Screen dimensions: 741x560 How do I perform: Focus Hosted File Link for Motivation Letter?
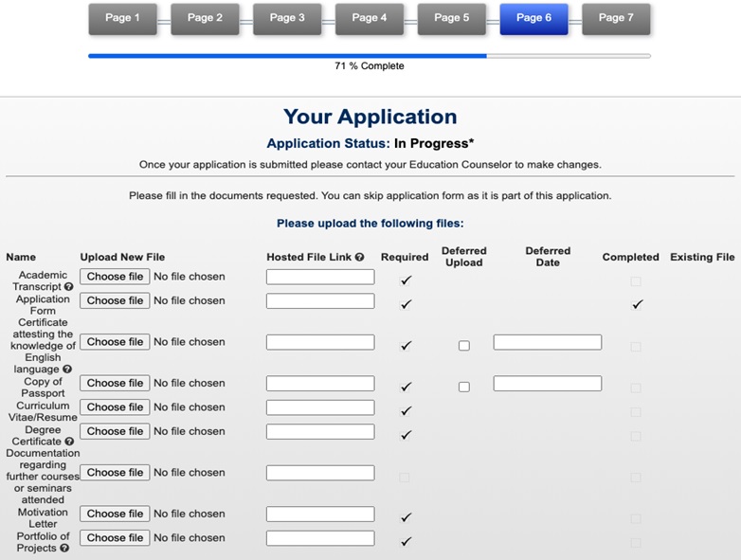pyautogui.click(x=320, y=514)
